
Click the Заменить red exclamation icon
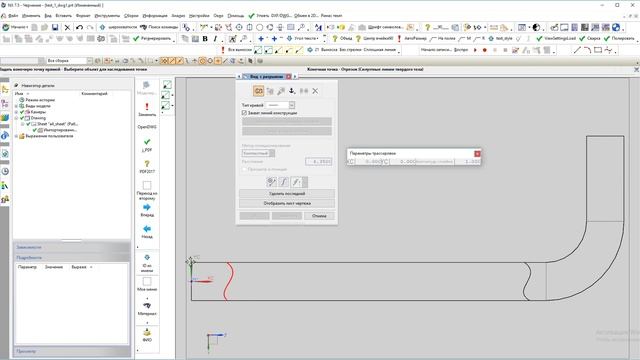(x=147, y=107)
